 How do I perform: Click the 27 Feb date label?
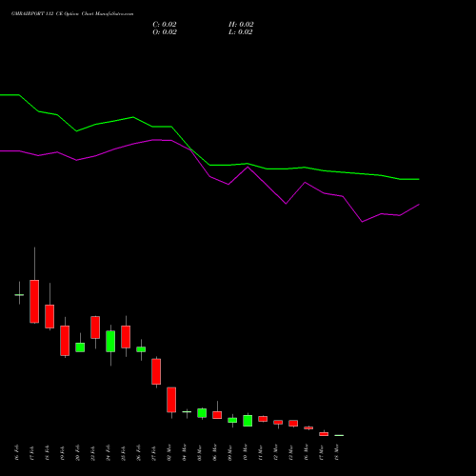coord(154,452)
